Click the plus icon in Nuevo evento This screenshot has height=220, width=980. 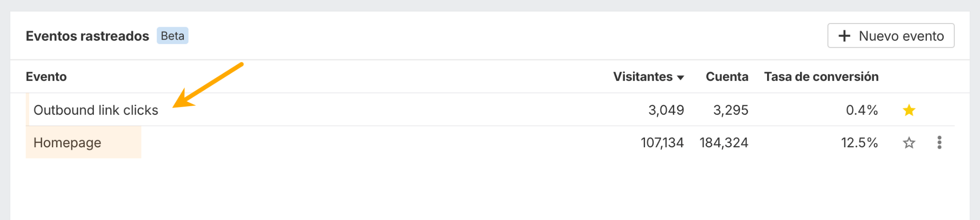pyautogui.click(x=845, y=36)
